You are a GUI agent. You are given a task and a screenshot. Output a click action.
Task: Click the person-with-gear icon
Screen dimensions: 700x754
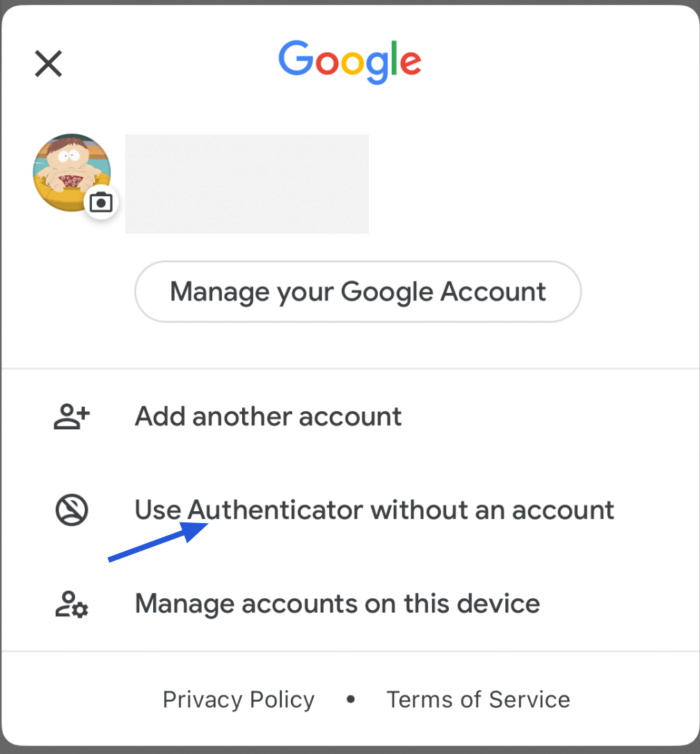tap(72, 604)
